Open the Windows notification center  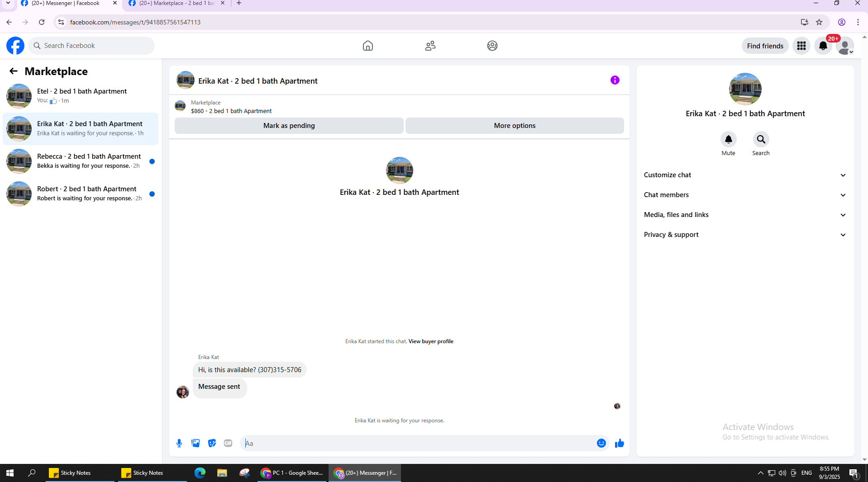(x=854, y=473)
